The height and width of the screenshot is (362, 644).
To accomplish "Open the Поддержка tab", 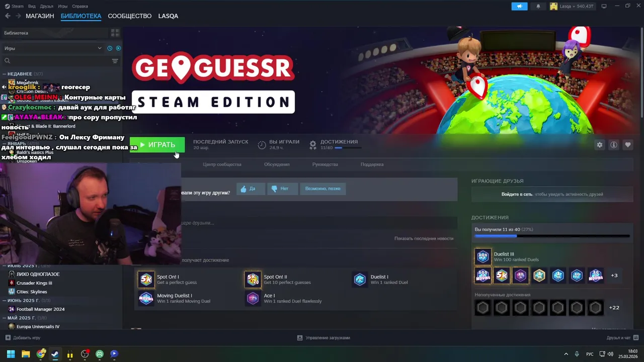I will 372,164.
